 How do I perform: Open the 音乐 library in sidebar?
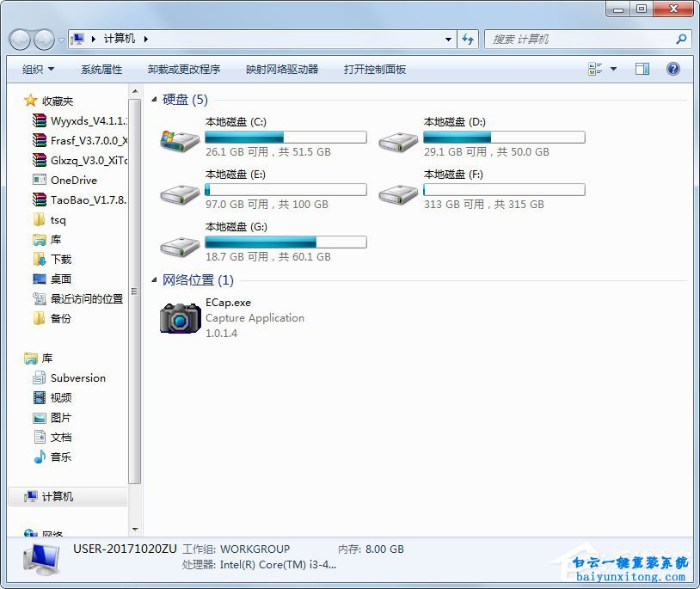(62, 457)
